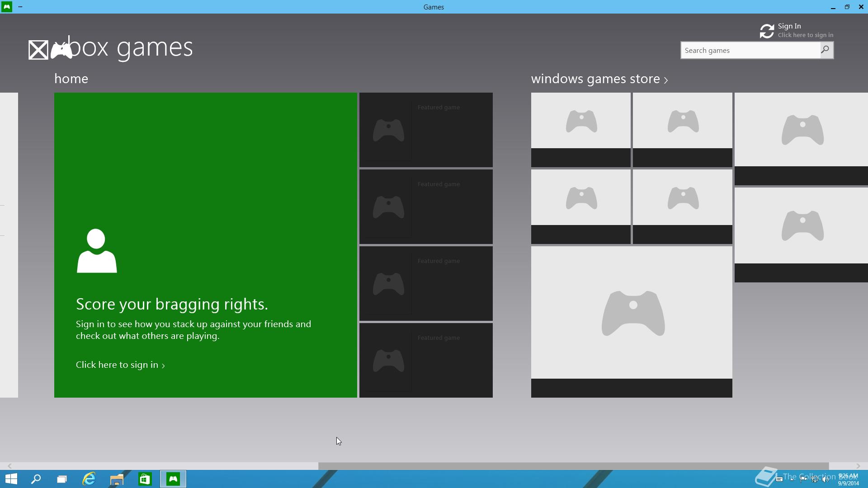Open the windows games store heading
Screen dimensions: 868x488
[595, 79]
